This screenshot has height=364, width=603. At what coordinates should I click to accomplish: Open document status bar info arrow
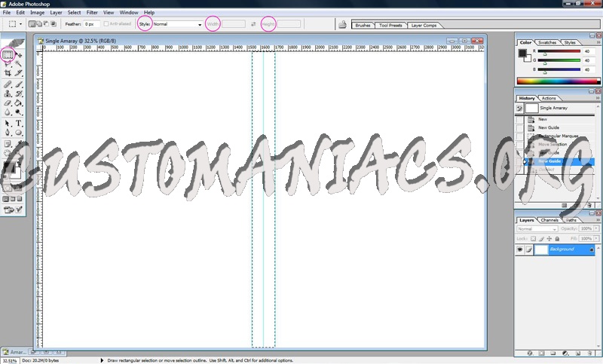pyautogui.click(x=102, y=360)
